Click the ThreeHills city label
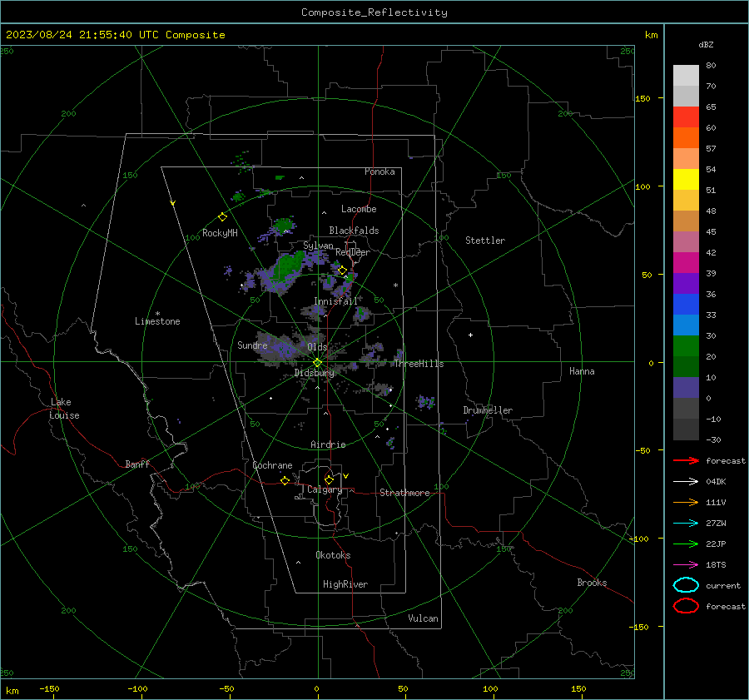Image resolution: width=749 pixels, height=700 pixels. [419, 364]
